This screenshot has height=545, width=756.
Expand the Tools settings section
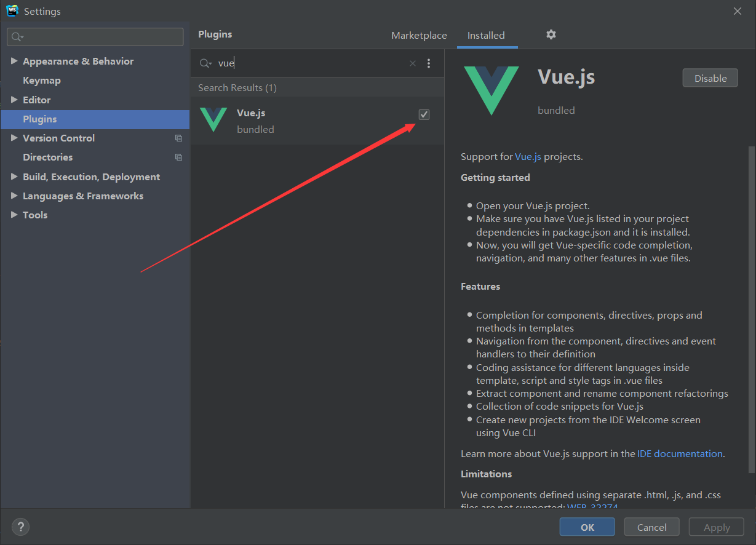[15, 215]
